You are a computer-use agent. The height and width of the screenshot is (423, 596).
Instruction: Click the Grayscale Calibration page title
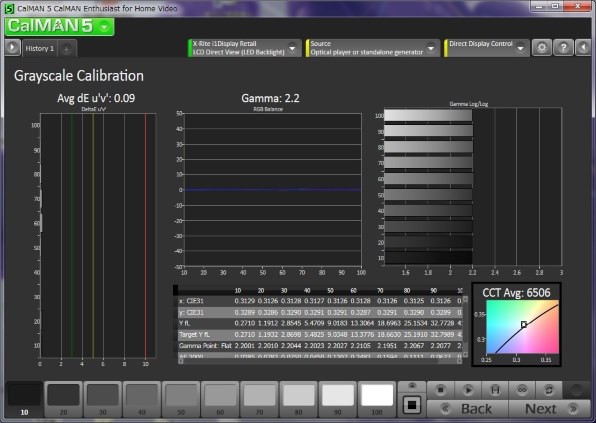[79, 76]
